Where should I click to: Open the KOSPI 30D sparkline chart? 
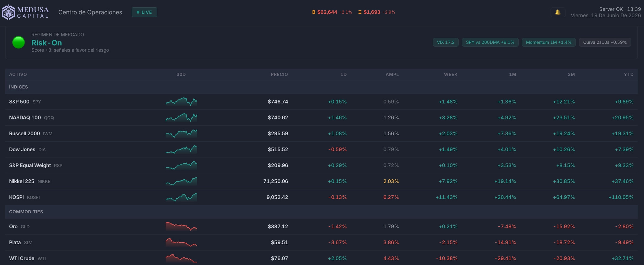(x=181, y=197)
